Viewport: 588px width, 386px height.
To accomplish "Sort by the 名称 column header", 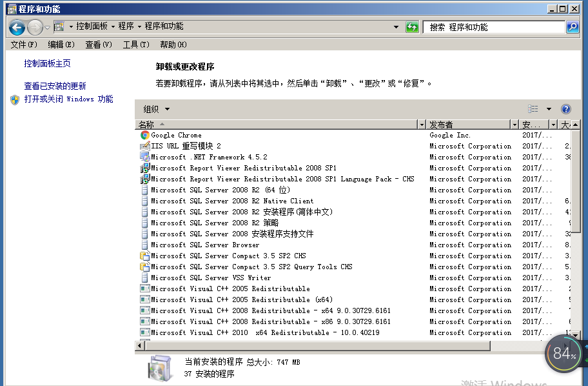I will pos(277,125).
